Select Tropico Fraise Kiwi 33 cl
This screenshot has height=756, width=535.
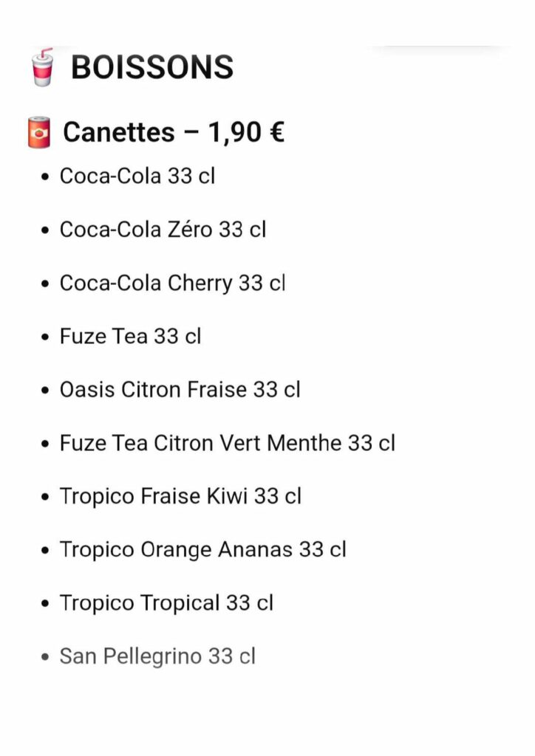coord(180,497)
